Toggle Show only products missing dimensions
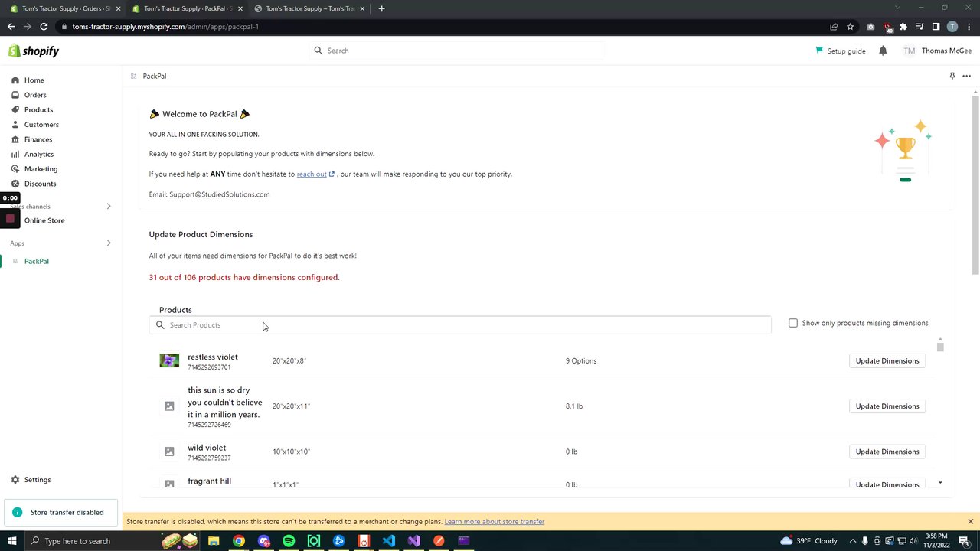The image size is (980, 551). tap(793, 323)
